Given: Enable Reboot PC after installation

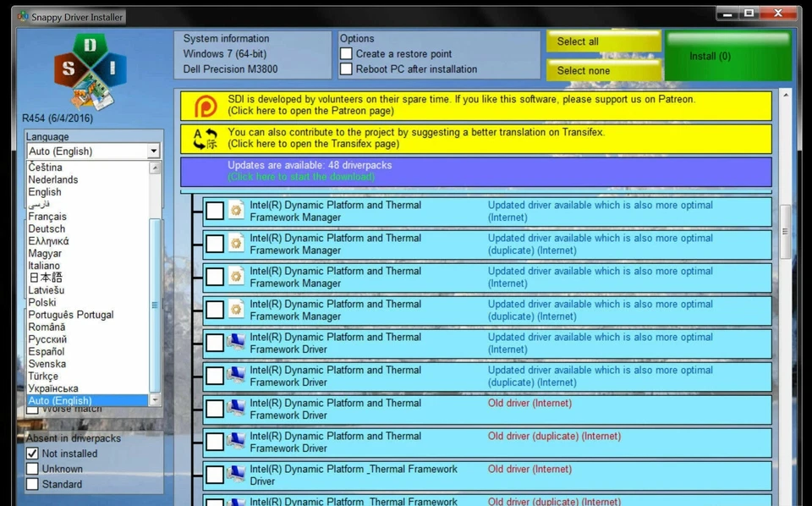Looking at the screenshot, I should tap(345, 69).
